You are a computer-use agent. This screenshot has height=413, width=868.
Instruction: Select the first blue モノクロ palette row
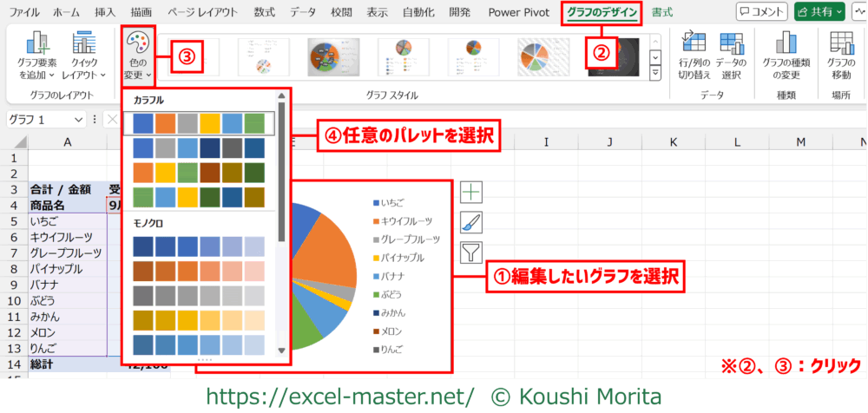200,246
